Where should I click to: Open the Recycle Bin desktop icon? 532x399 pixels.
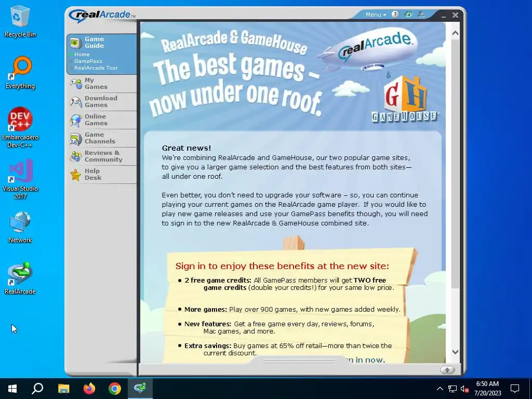pos(20,21)
